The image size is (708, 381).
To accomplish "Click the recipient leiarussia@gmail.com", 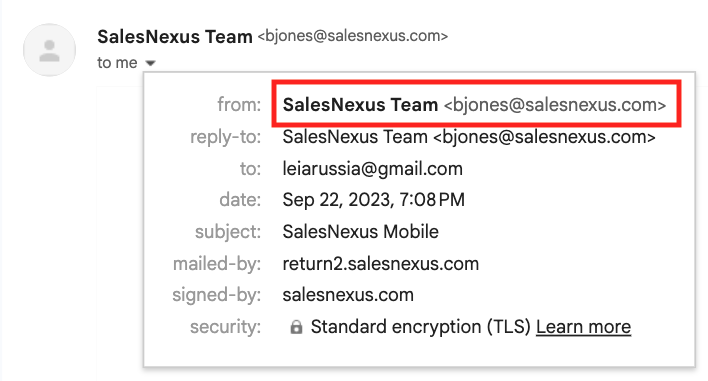I will coord(373,169).
